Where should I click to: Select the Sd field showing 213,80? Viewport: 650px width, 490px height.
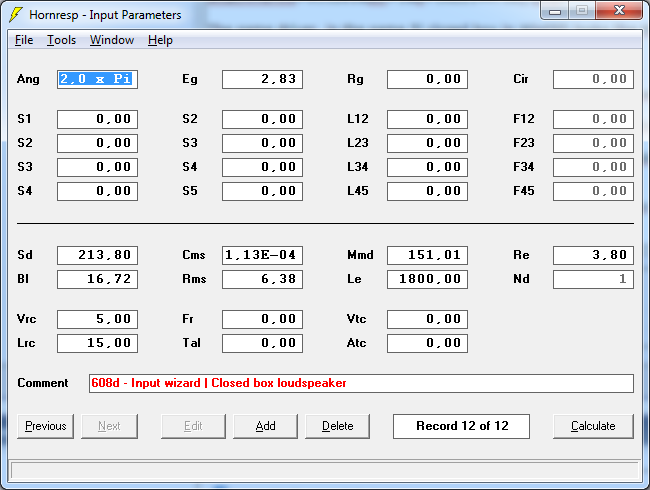coord(97,255)
